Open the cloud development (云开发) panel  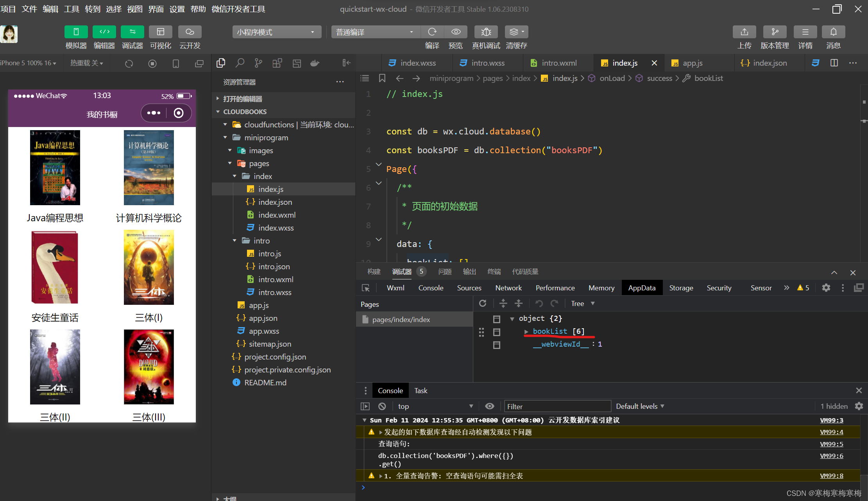pyautogui.click(x=190, y=32)
